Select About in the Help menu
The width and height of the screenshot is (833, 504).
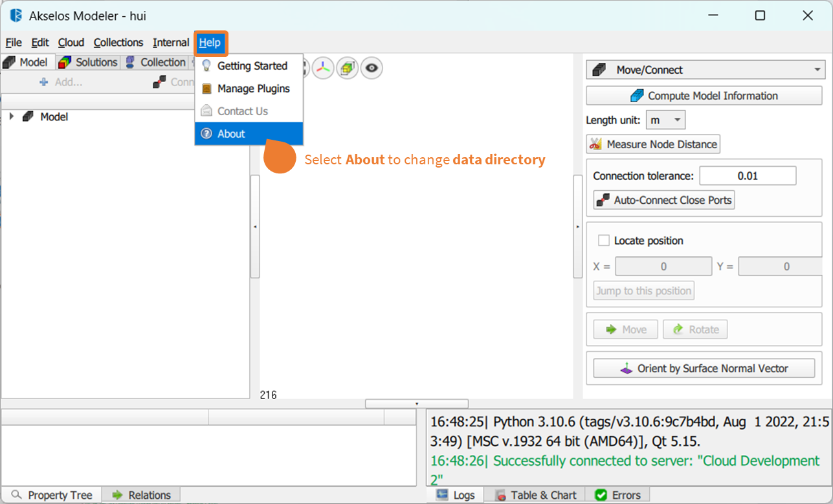[249, 134]
